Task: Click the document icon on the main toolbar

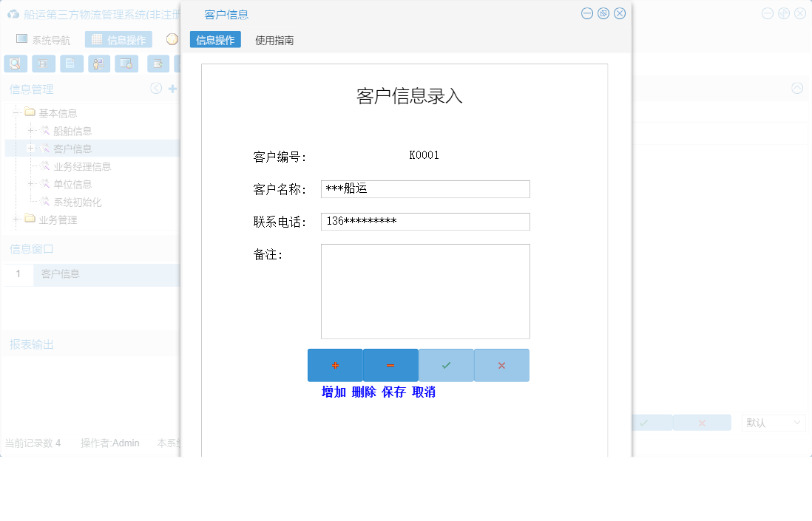Action: pyautogui.click(x=70, y=64)
